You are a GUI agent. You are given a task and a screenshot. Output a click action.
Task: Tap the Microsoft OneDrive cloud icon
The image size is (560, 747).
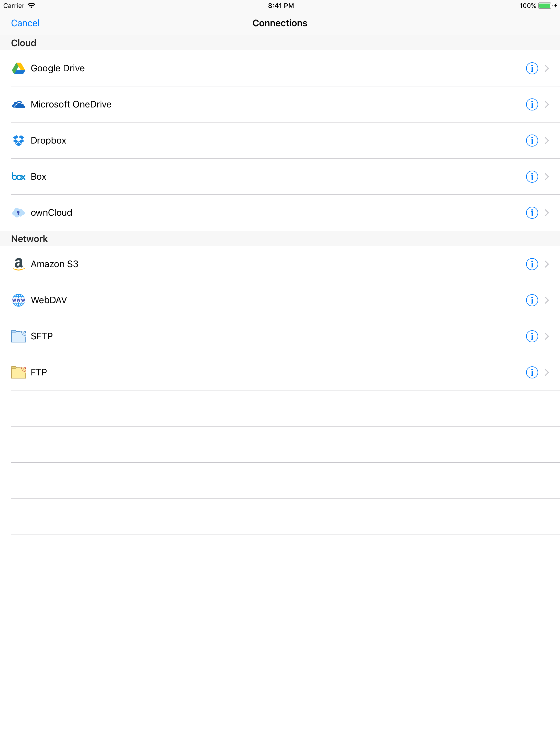(19, 105)
